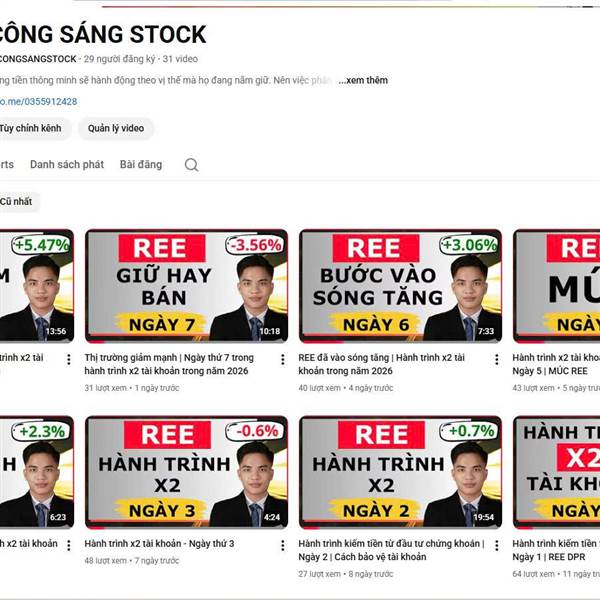Open the 'Hành trình X2 Ngày 2' thumbnail
The height and width of the screenshot is (600, 600).
(400, 472)
